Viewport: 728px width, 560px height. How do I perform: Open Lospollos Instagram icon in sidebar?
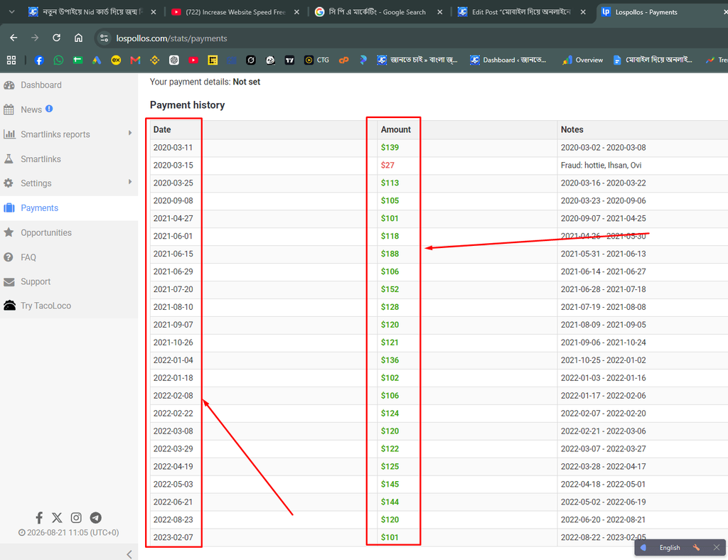pos(76,517)
